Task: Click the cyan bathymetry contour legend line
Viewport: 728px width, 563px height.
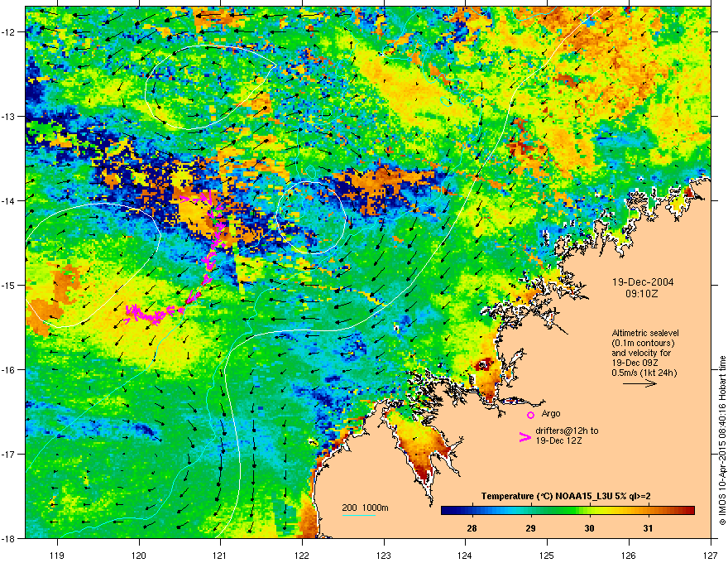Action: tap(358, 515)
